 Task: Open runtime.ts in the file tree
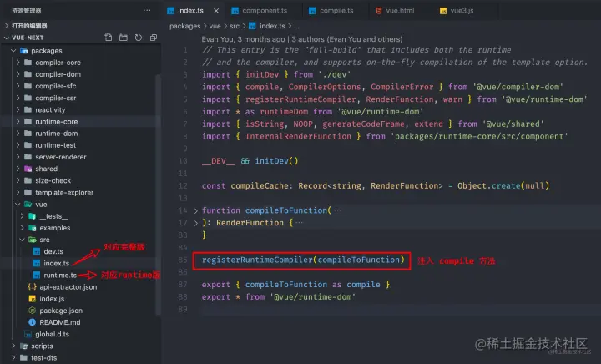(x=60, y=276)
